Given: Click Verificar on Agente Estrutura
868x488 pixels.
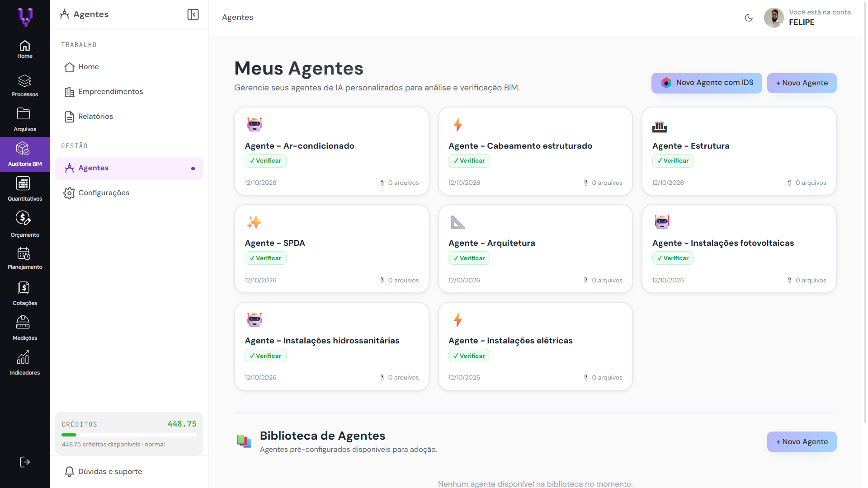Looking at the screenshot, I should (673, 161).
